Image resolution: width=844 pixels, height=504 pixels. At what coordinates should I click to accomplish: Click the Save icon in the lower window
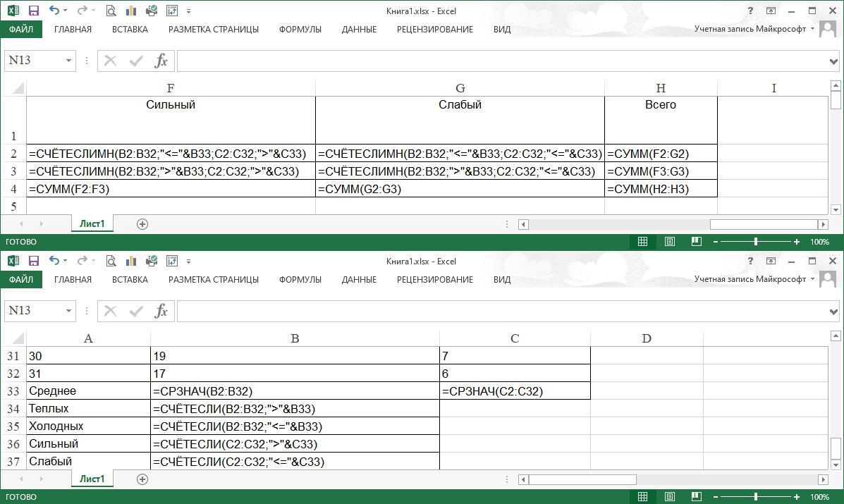click(x=33, y=261)
